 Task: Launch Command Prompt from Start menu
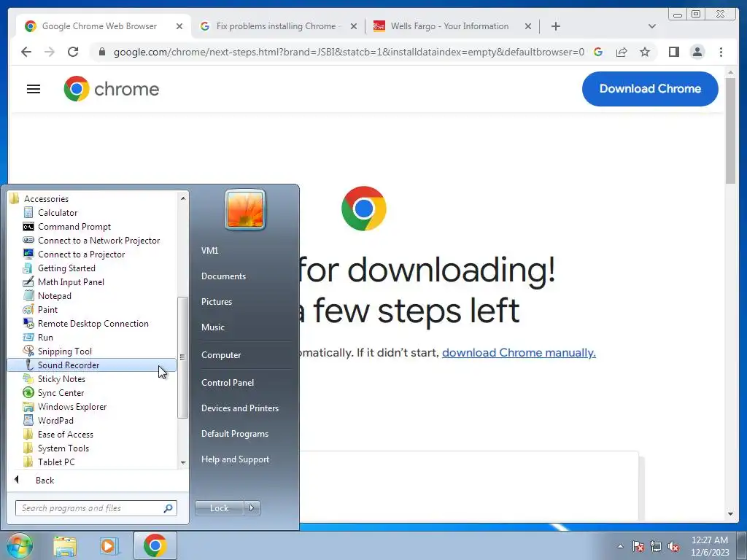coord(74,227)
